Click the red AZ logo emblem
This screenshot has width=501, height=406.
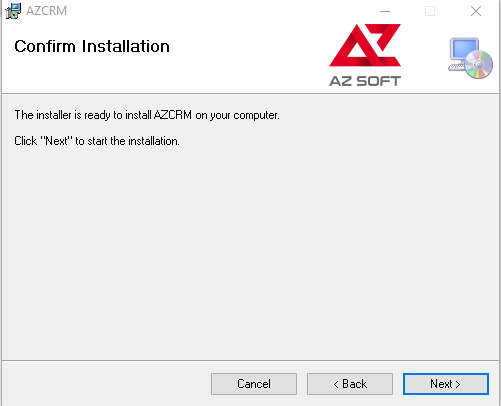tap(365, 45)
